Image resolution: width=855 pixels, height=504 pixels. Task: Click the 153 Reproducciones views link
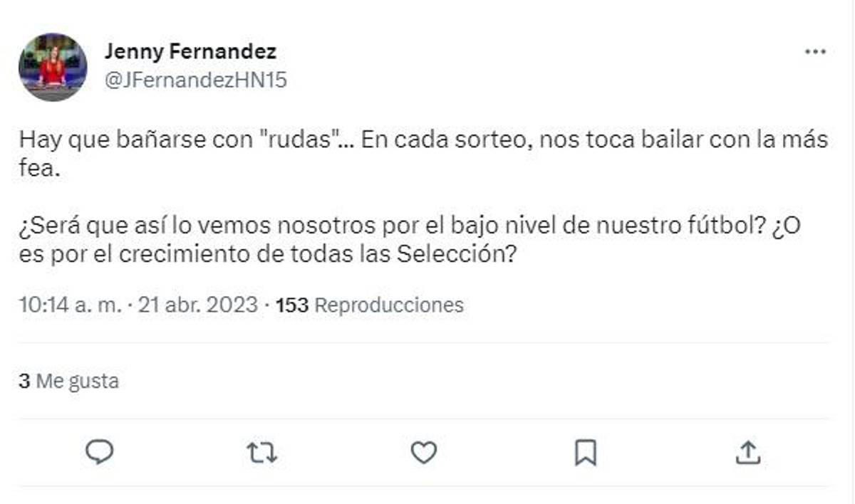pyautogui.click(x=368, y=305)
